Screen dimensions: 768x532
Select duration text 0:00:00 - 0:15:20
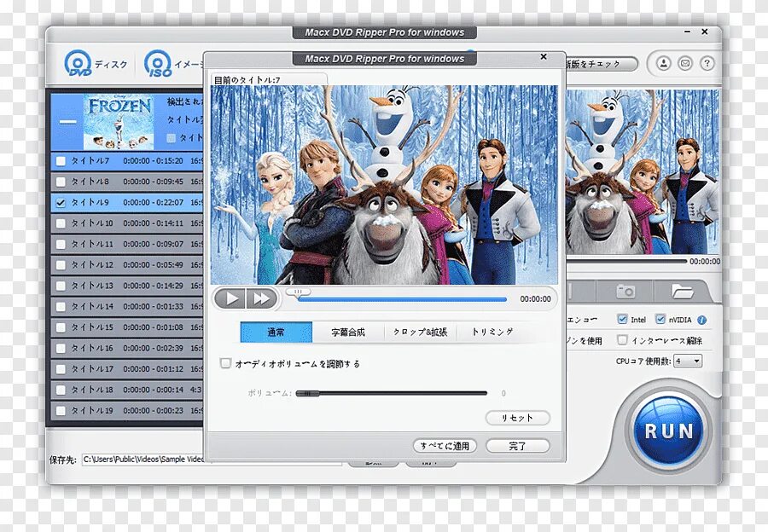[154, 160]
